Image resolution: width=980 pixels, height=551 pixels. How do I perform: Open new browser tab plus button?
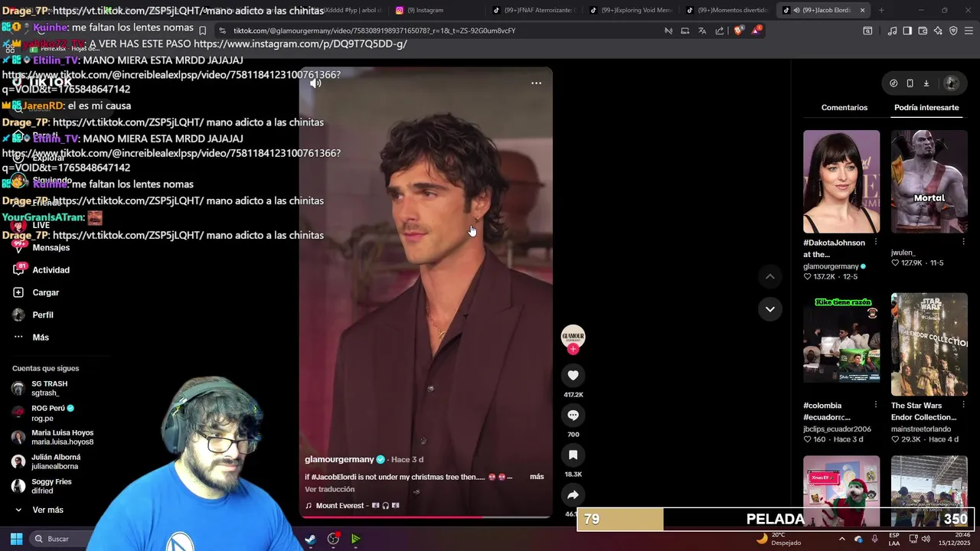[x=881, y=10]
